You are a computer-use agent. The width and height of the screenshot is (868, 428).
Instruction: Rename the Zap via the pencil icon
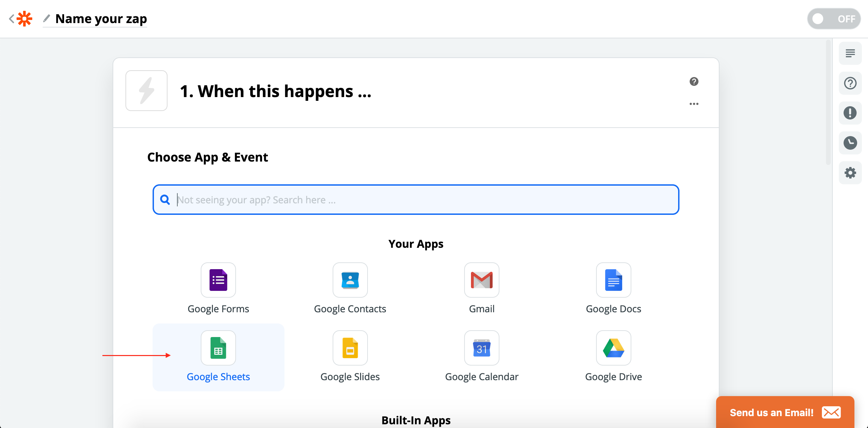(x=47, y=19)
